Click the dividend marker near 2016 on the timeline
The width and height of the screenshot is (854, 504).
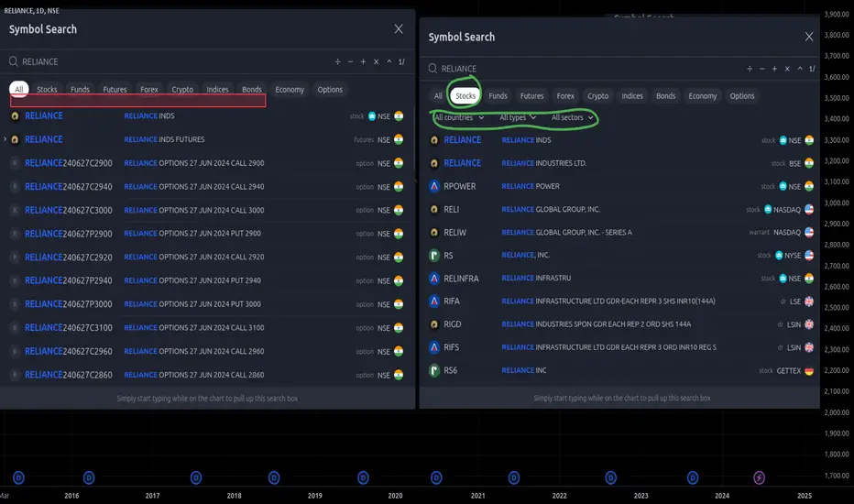tap(89, 477)
